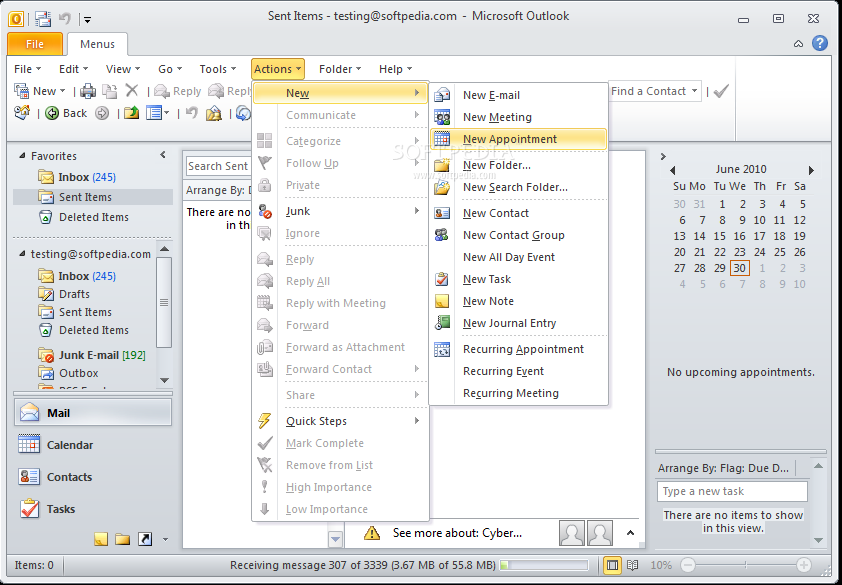Open the Tasks pane button
Viewport: 842px width, 585px height.
[92, 509]
